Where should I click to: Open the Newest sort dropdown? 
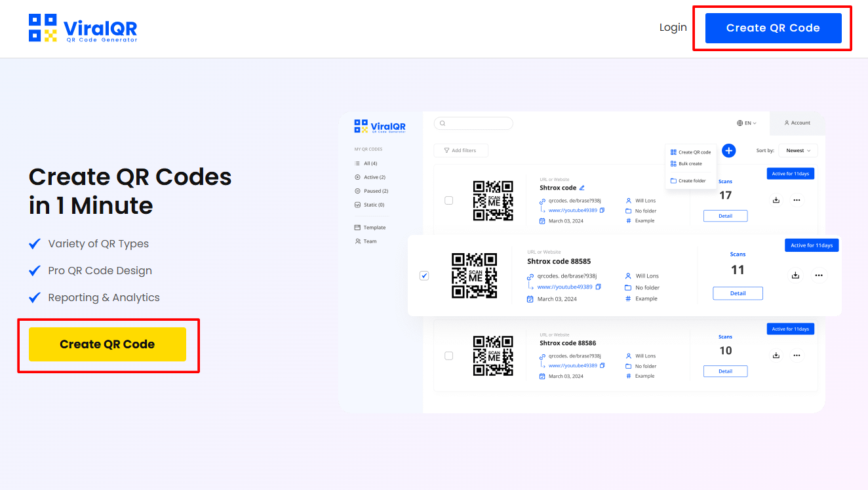point(798,150)
